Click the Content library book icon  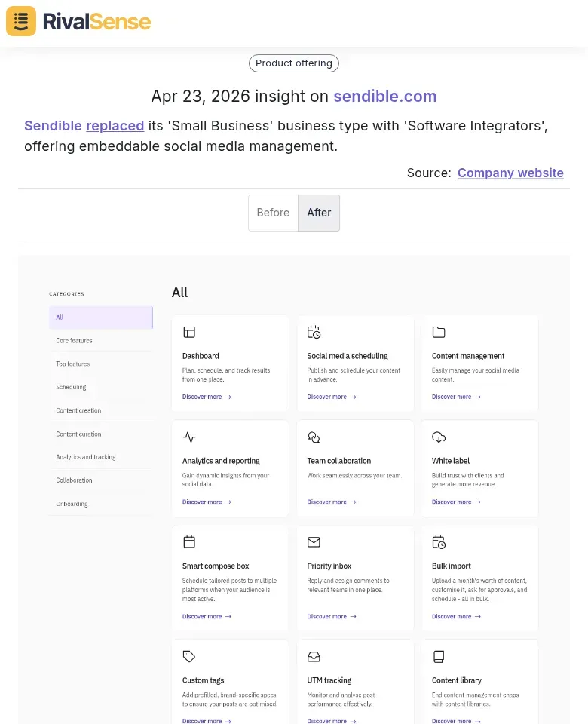(x=439, y=656)
